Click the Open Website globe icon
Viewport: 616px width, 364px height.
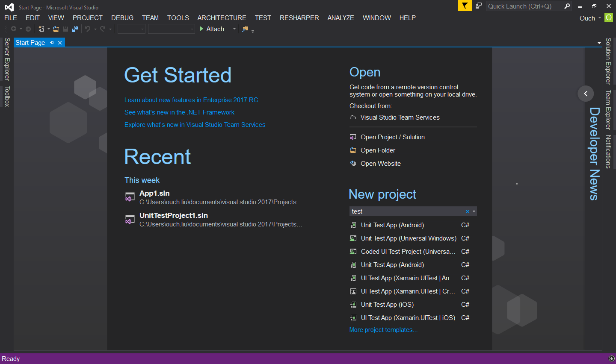[x=353, y=164]
